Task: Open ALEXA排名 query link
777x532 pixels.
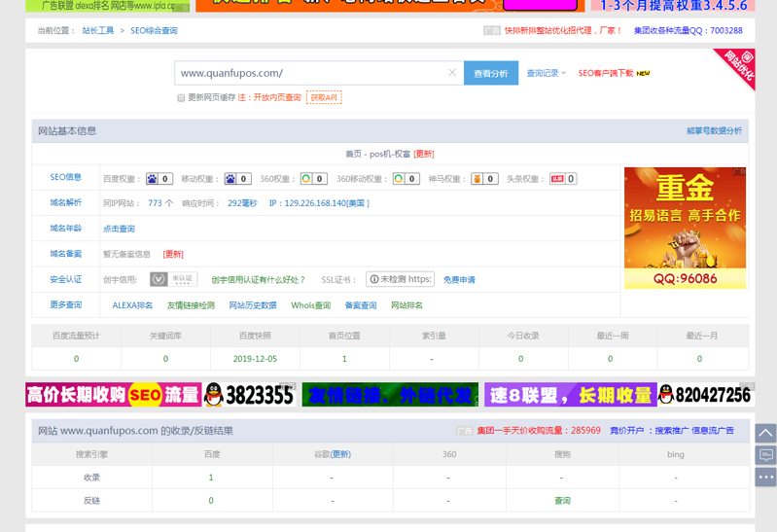Action: [132, 305]
